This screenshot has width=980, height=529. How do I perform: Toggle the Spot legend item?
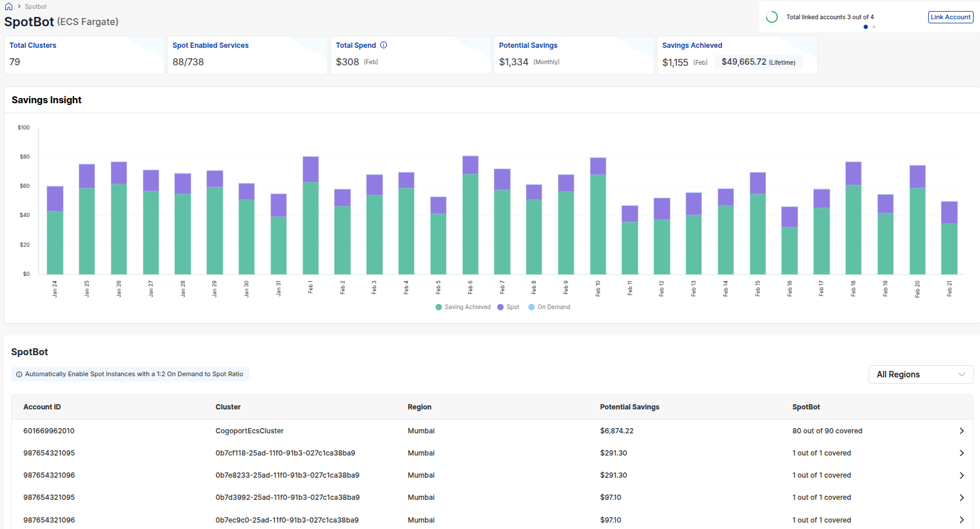[x=508, y=307]
